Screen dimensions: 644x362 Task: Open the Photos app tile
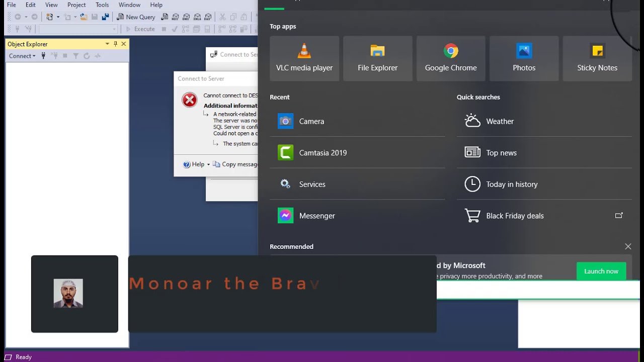coord(524,58)
